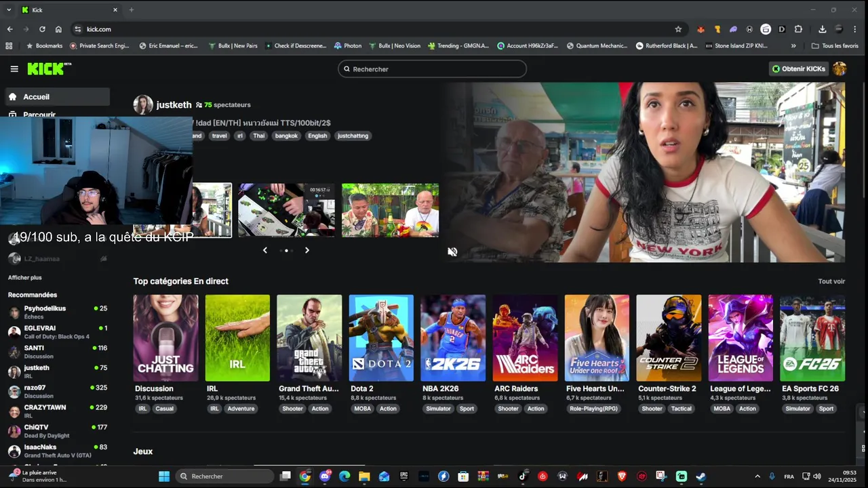Open CRAZYTAWN recommended channel
This screenshot has width=868, height=488.
[x=57, y=411]
